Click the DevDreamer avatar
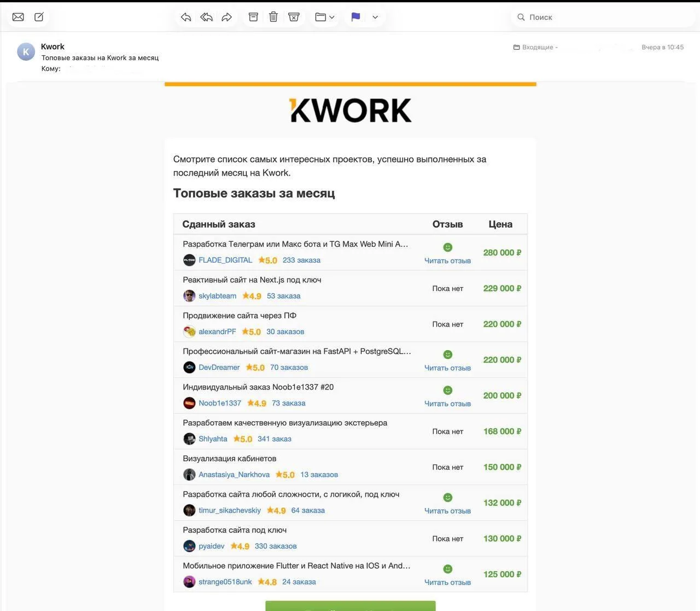The width and height of the screenshot is (700, 611). (189, 368)
